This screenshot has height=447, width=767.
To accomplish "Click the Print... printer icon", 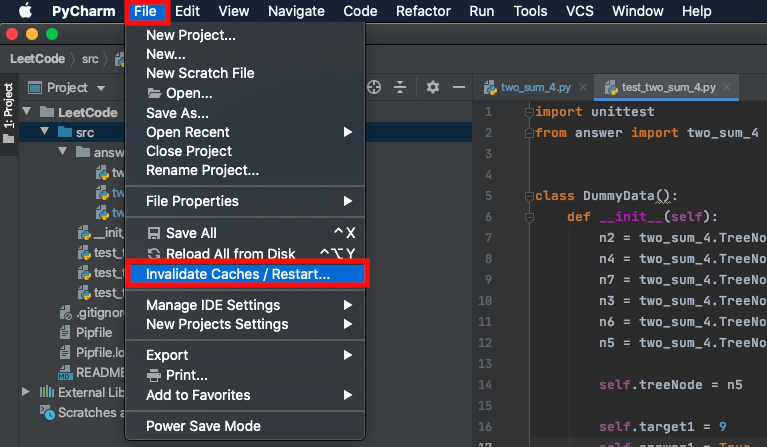I will point(154,375).
